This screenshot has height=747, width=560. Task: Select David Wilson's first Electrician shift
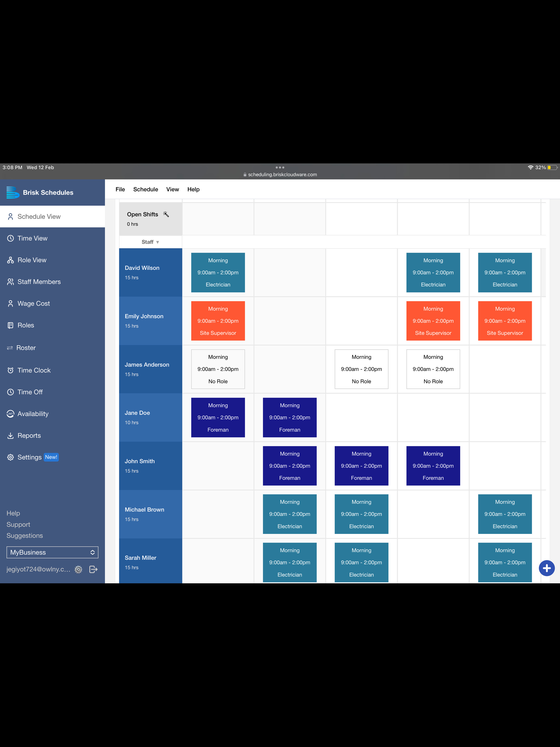coord(218,273)
